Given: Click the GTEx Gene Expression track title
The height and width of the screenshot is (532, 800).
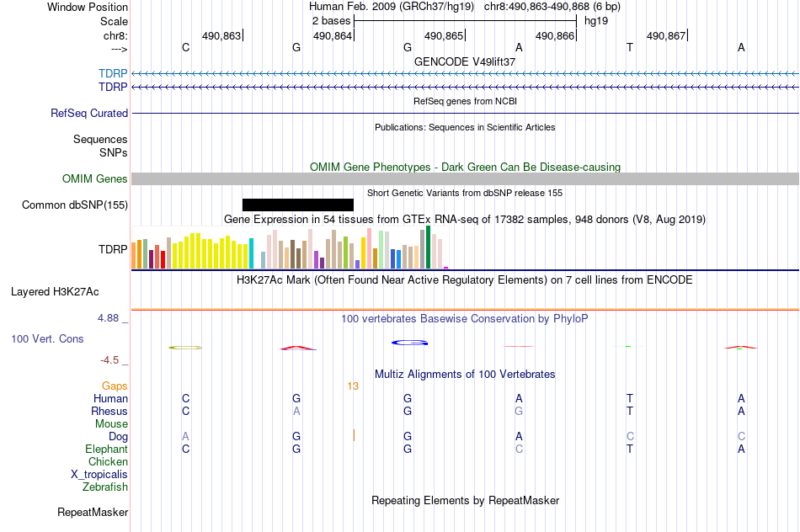Looking at the screenshot, I should pos(465,220).
